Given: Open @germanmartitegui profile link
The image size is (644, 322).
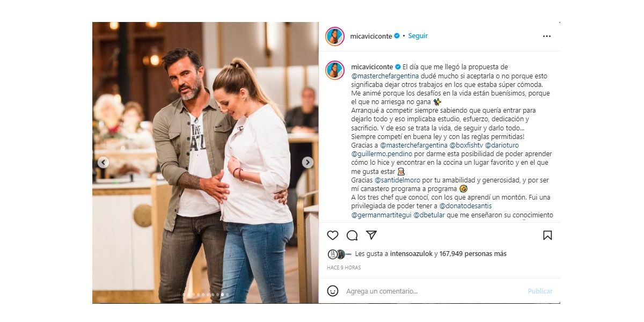Looking at the screenshot, I should pyautogui.click(x=381, y=215).
